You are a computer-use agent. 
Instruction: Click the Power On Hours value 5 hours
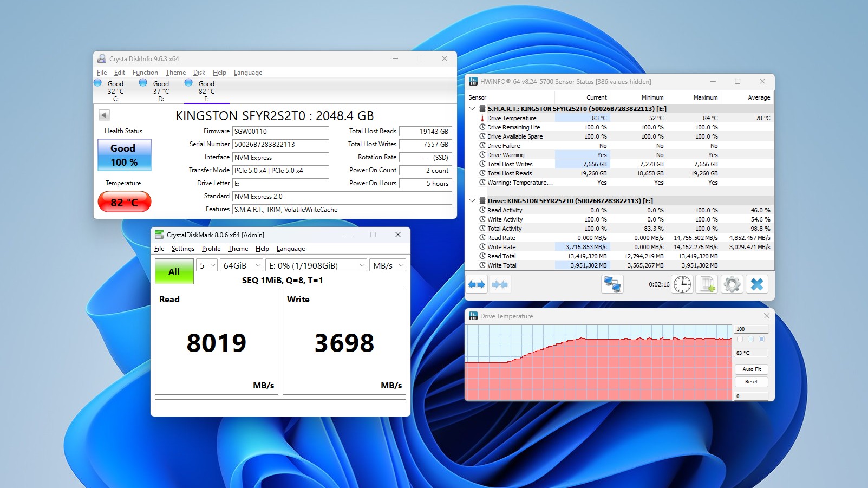click(x=425, y=183)
